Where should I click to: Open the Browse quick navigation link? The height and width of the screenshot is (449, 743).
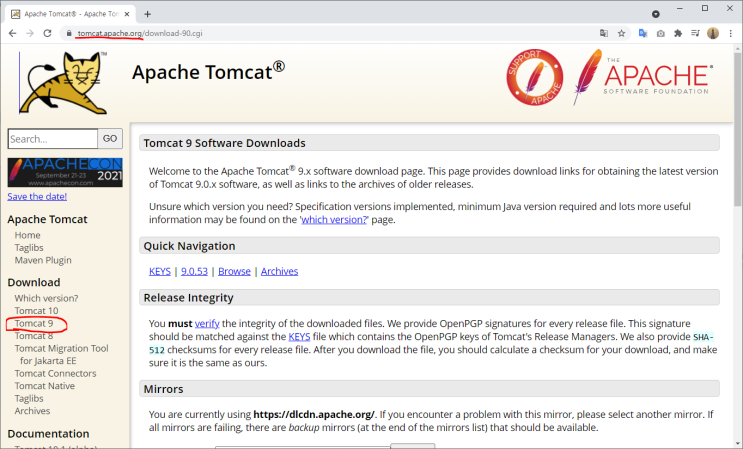pyautogui.click(x=235, y=271)
